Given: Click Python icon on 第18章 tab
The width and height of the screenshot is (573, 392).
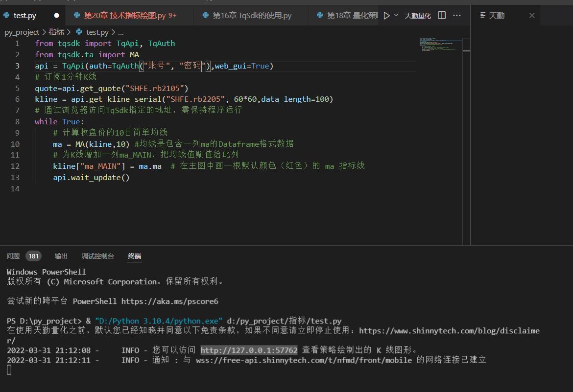Looking at the screenshot, I should click(x=320, y=15).
